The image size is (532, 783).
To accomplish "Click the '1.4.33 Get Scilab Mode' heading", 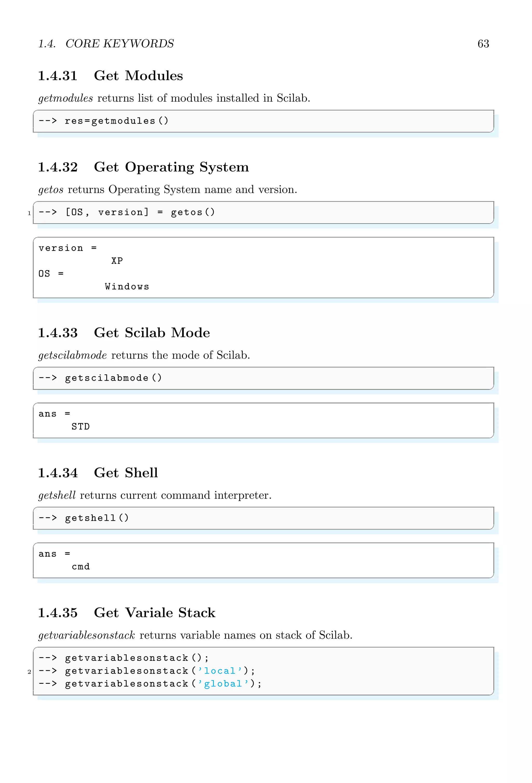I will pyautogui.click(x=124, y=333).
